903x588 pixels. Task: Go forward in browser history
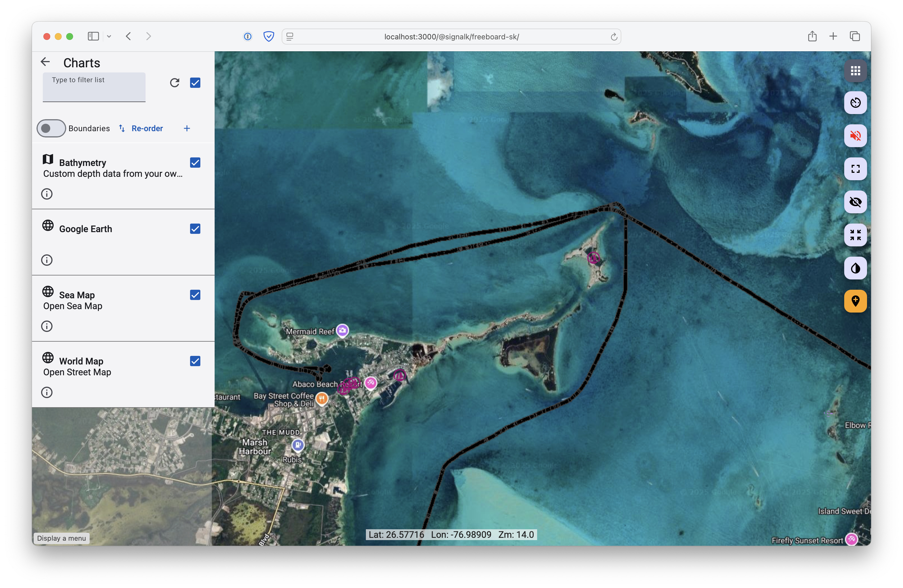149,37
